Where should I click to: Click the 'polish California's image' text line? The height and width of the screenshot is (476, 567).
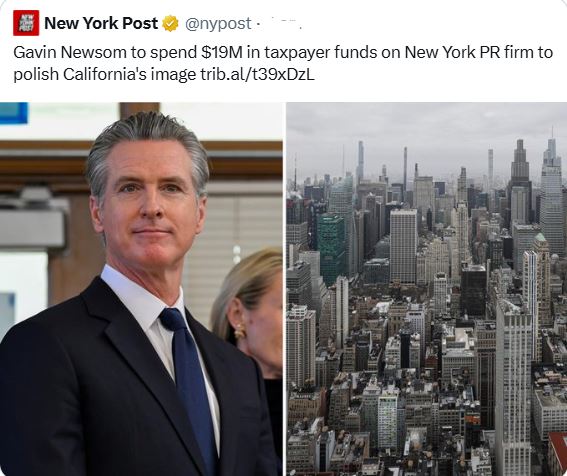point(105,75)
